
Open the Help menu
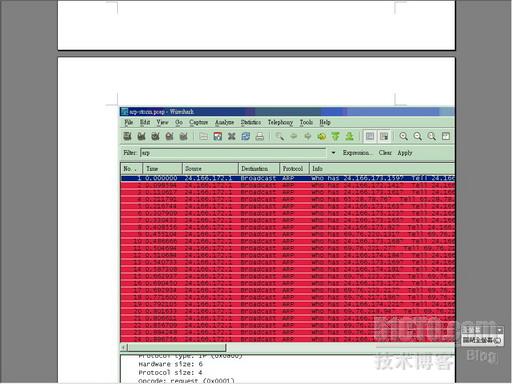(x=325, y=122)
